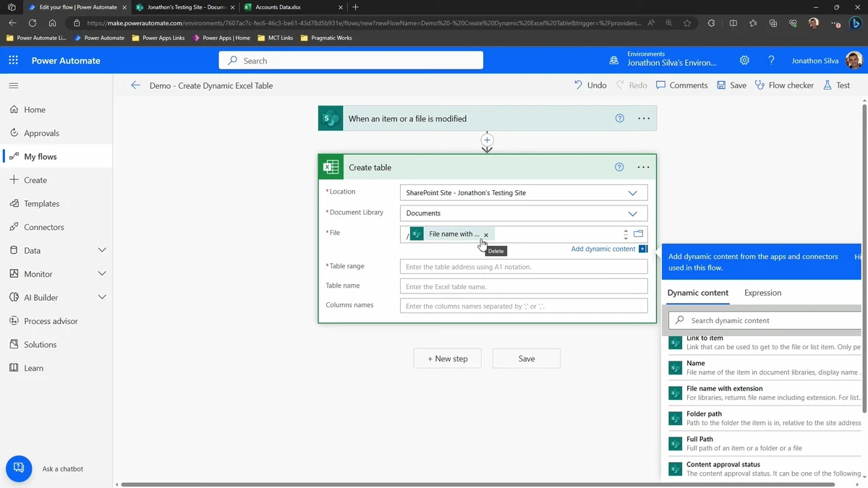Screen dimensions: 868x488
Task: Open the app launcher waffle icon
Action: point(13,61)
